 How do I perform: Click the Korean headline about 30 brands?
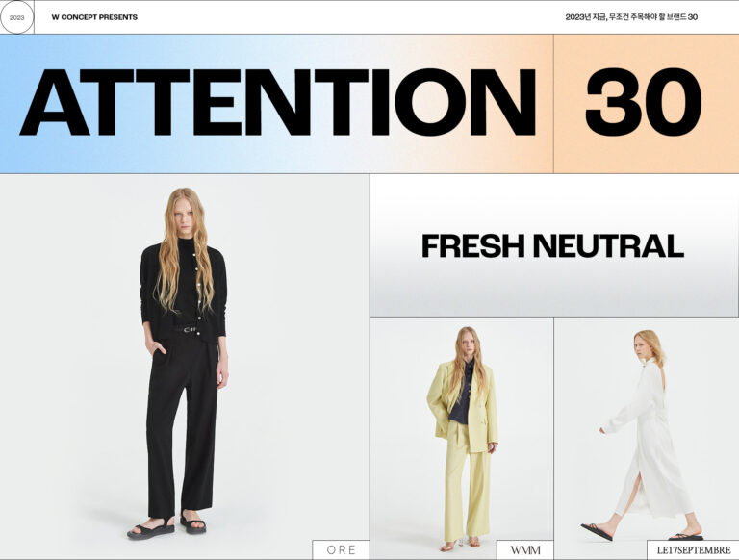coord(631,17)
